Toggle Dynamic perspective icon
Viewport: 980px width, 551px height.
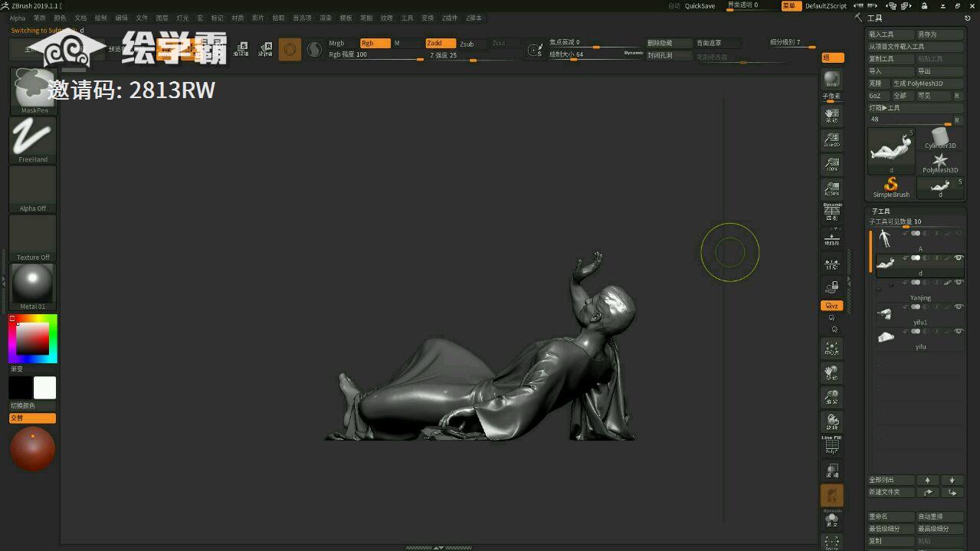831,213
